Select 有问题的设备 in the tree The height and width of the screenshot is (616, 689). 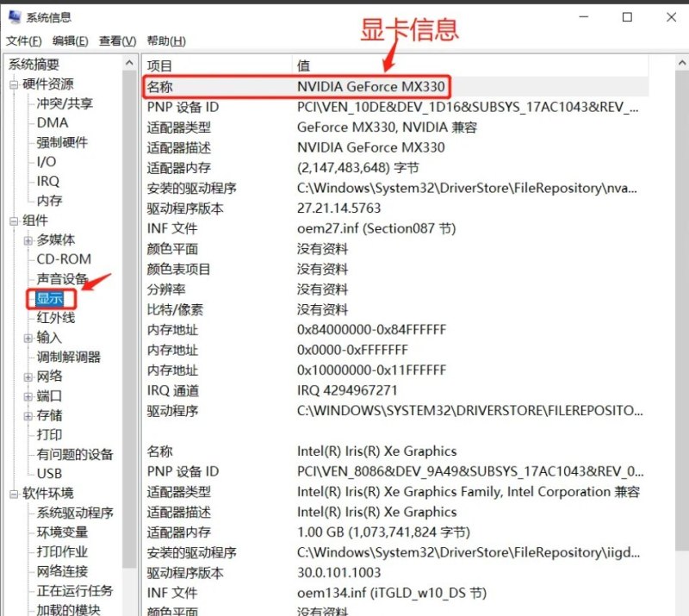click(75, 454)
